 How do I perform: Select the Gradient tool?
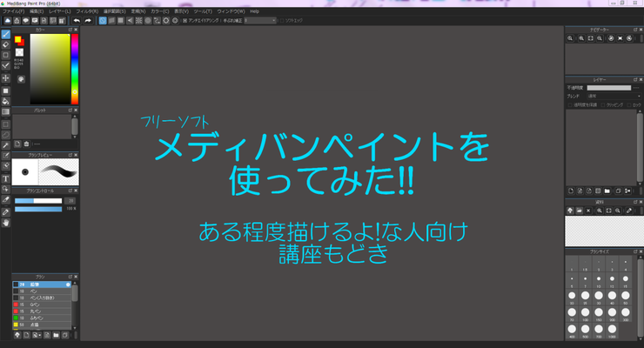click(6, 111)
